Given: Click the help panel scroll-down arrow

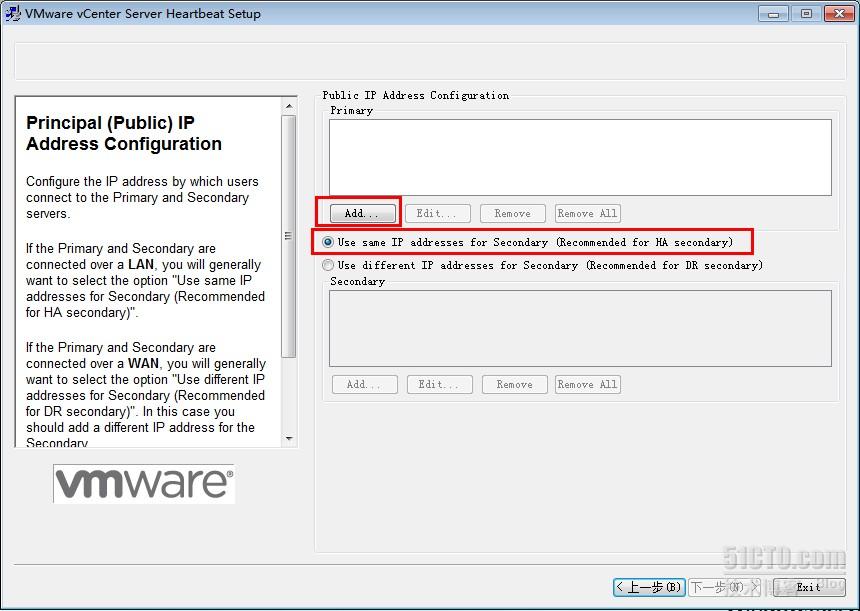Looking at the screenshot, I should 289,439.
